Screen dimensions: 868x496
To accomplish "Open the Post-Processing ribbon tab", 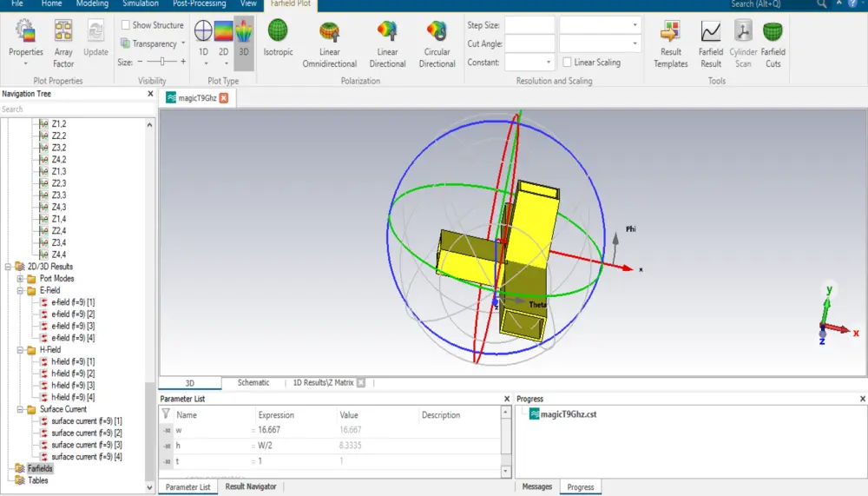I will [200, 3].
